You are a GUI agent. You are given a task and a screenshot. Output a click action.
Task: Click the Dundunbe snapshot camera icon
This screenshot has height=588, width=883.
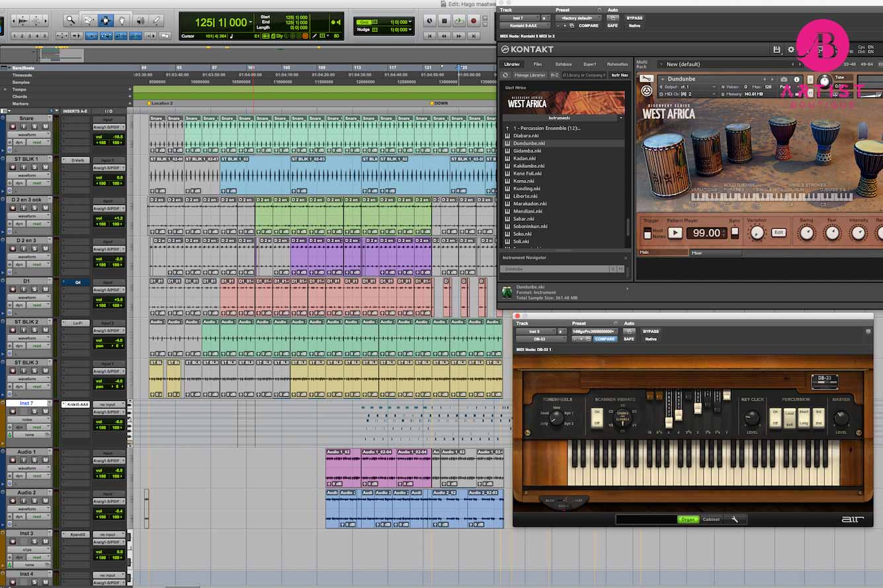pos(784,79)
